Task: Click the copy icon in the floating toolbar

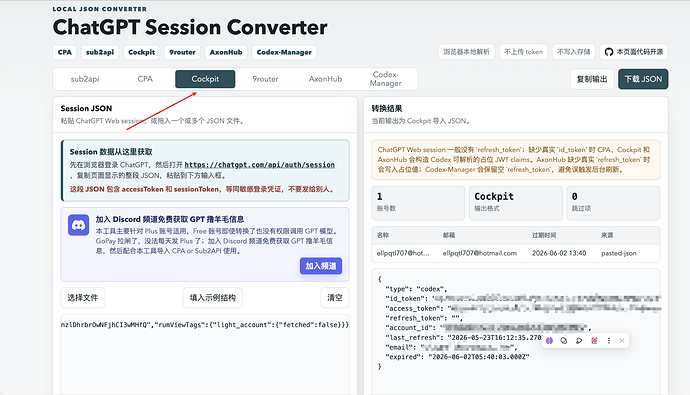Action: pyautogui.click(x=564, y=340)
